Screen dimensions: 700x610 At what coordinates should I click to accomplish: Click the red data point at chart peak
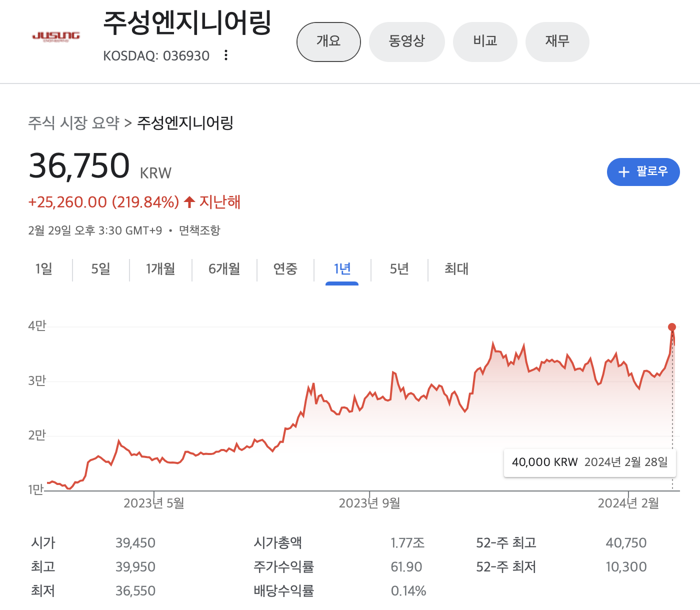point(672,327)
